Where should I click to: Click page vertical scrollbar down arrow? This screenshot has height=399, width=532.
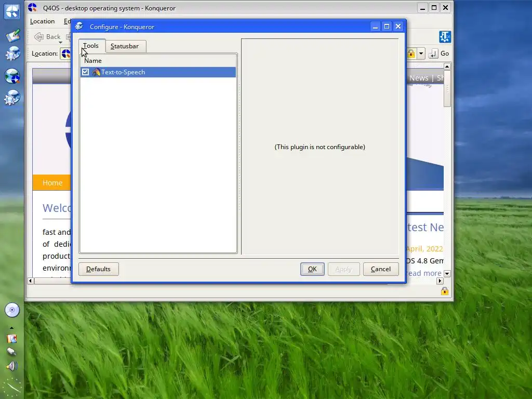(447, 273)
